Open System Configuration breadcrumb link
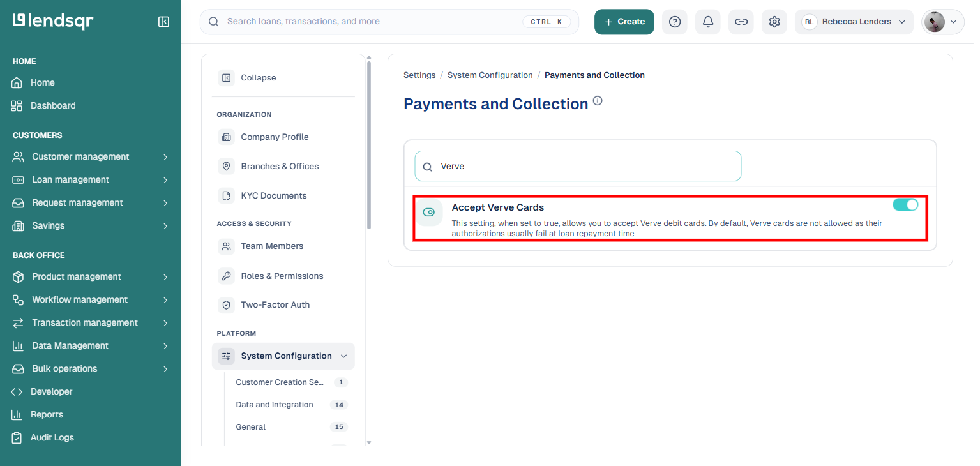Viewport: 980px width, 466px height. point(490,75)
